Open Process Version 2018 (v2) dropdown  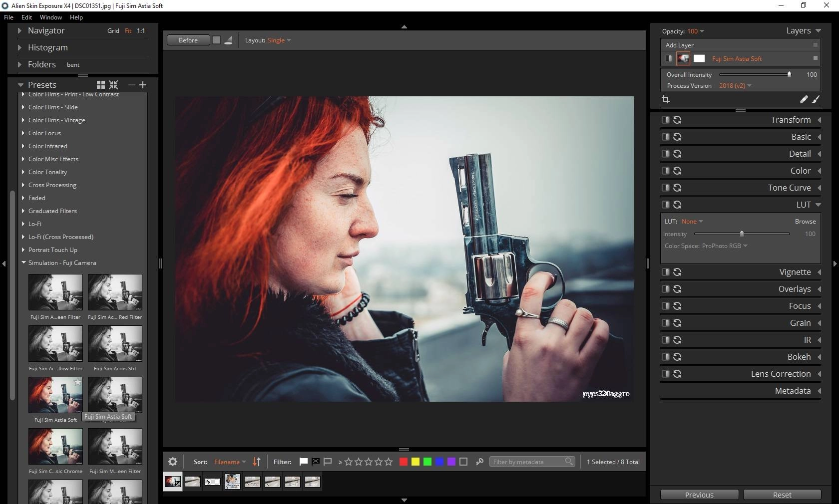click(x=735, y=86)
